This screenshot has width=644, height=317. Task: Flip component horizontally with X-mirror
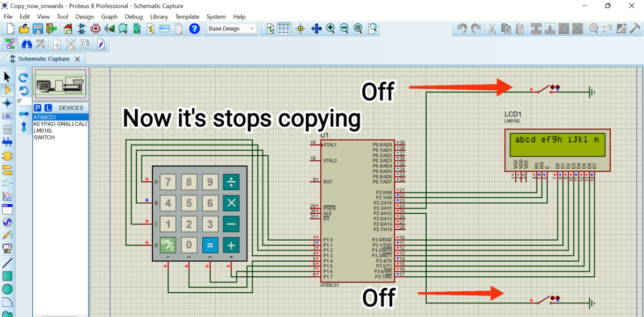pyautogui.click(x=24, y=114)
